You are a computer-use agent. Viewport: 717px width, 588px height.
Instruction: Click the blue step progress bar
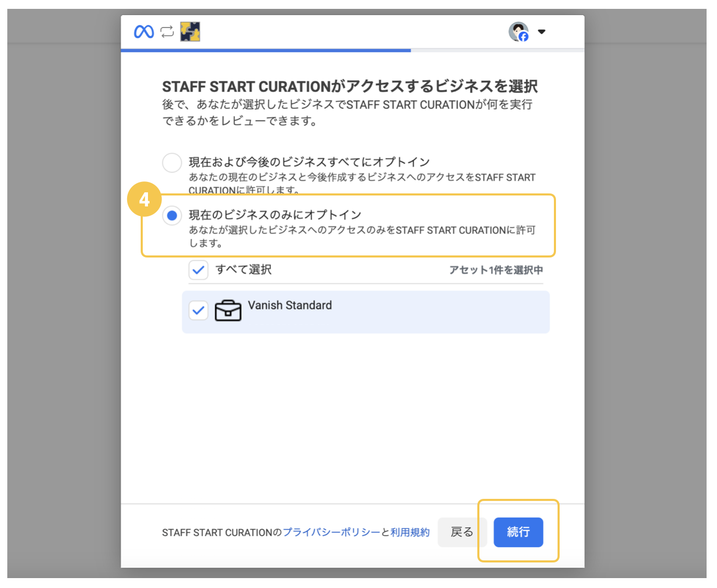point(266,51)
